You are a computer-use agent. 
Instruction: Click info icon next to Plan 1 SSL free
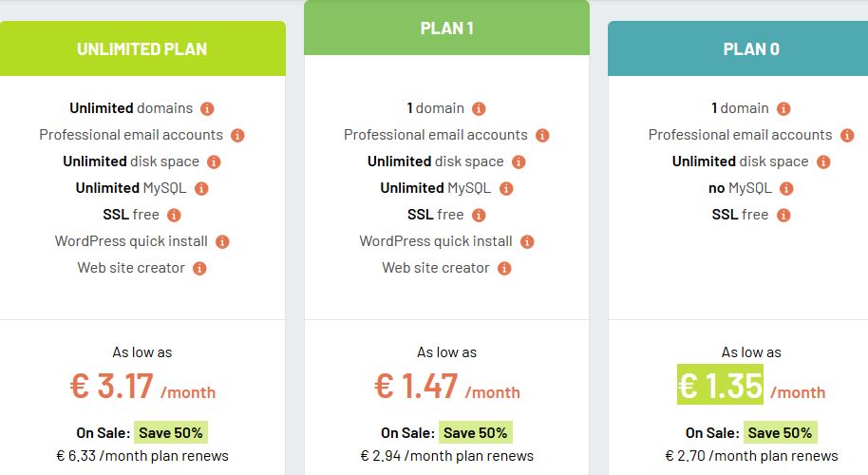click(x=479, y=215)
